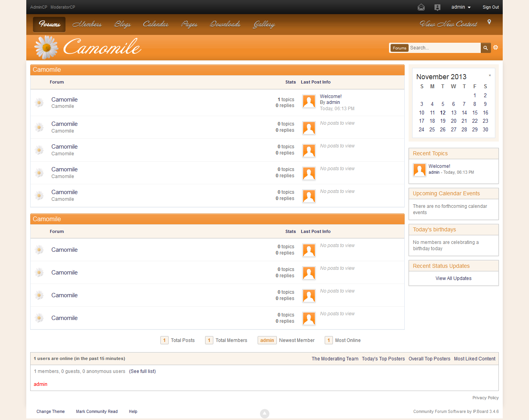This screenshot has height=420, width=529.
Task: Open the notifications icon beside admin
Action: [438, 7]
